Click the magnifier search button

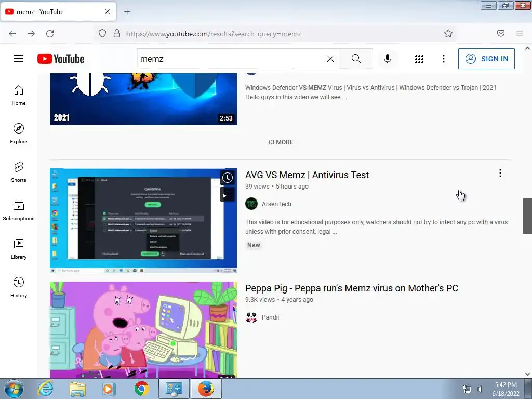[x=356, y=59]
